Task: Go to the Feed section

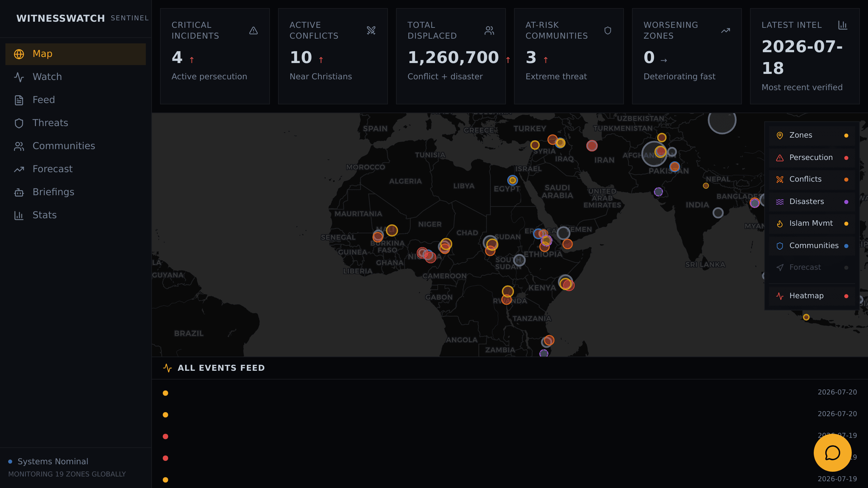Action: 75,100
